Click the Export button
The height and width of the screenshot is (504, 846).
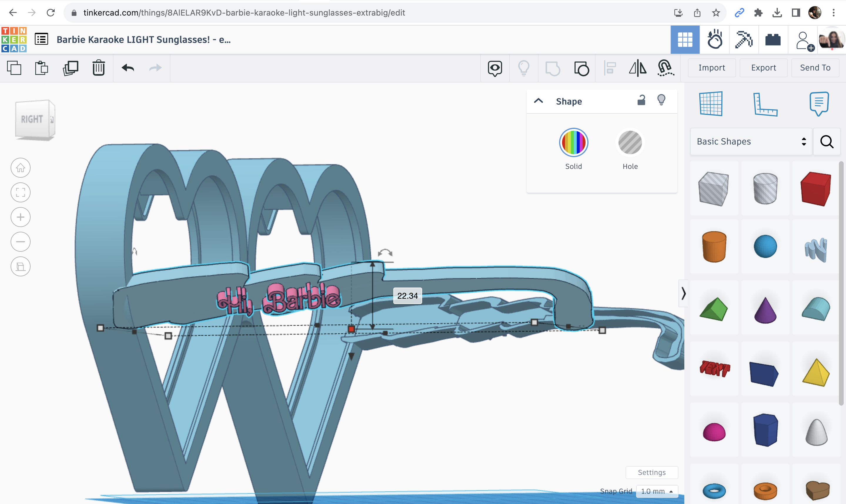click(763, 68)
